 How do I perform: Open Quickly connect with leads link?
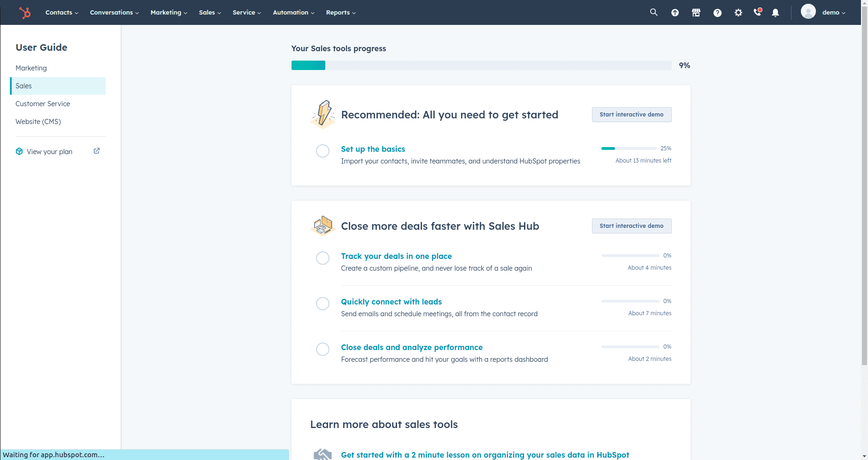pyautogui.click(x=392, y=302)
